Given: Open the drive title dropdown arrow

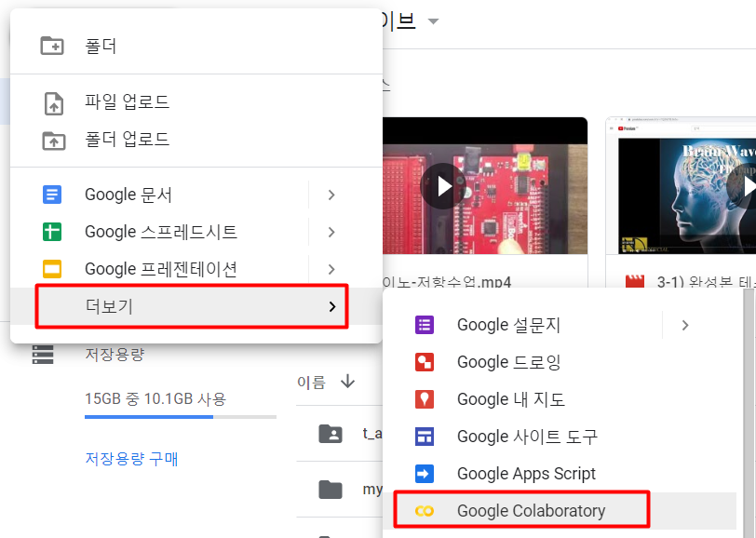Looking at the screenshot, I should (434, 21).
